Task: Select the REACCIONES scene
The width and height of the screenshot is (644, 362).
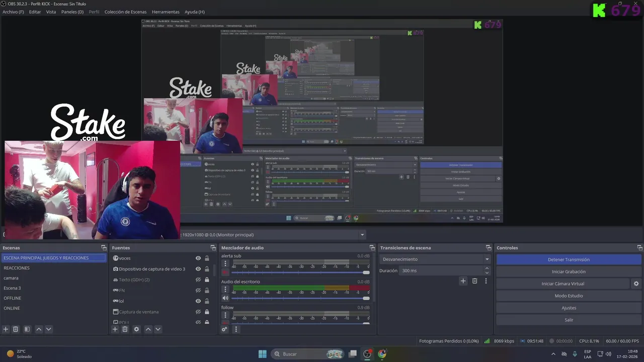Action: pyautogui.click(x=54, y=268)
